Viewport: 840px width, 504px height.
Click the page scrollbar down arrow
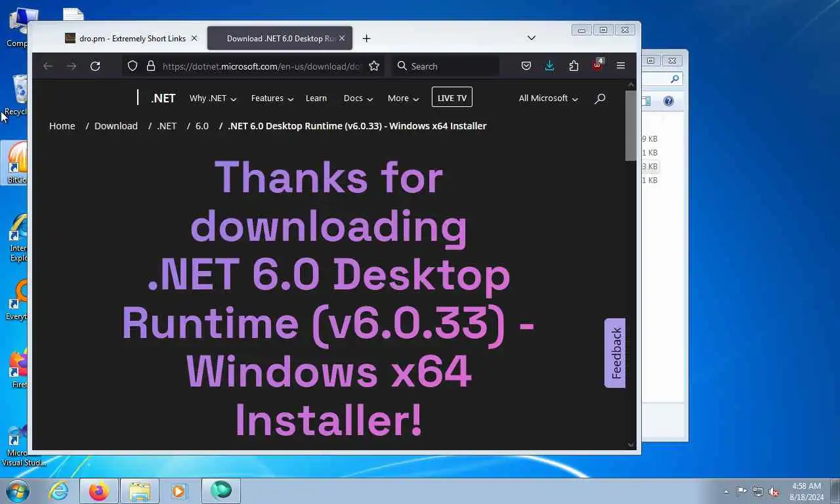pyautogui.click(x=631, y=445)
